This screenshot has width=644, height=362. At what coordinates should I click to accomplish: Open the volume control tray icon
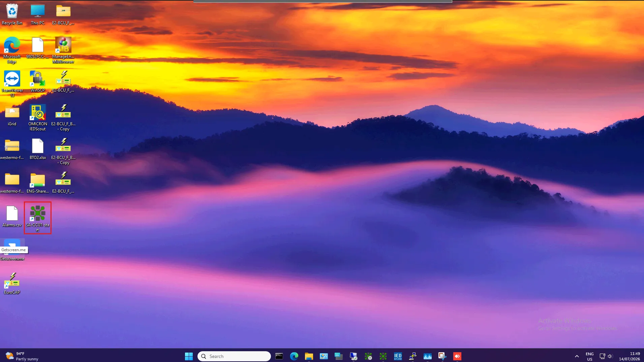pyautogui.click(x=610, y=356)
